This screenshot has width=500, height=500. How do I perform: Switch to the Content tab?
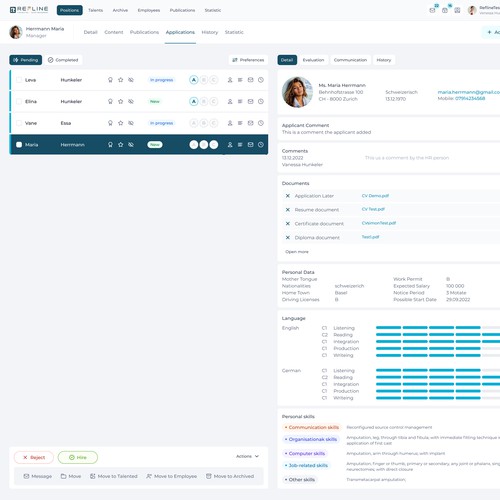click(114, 32)
